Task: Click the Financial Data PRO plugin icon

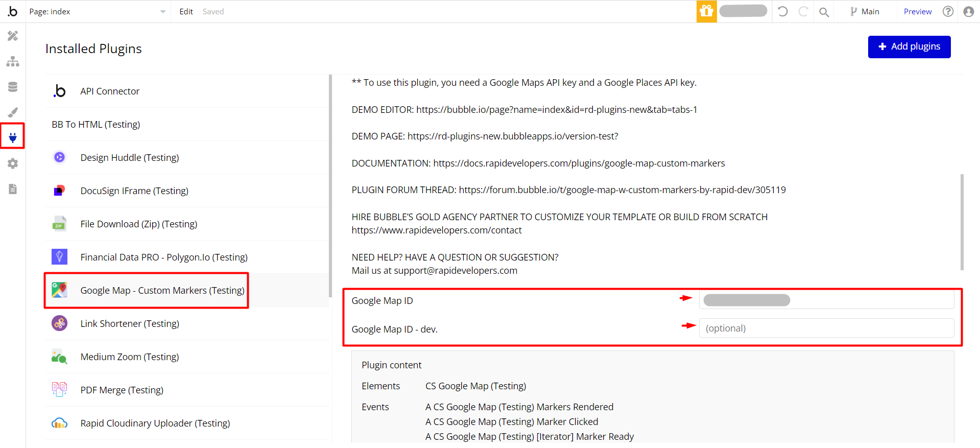Action: tap(59, 256)
